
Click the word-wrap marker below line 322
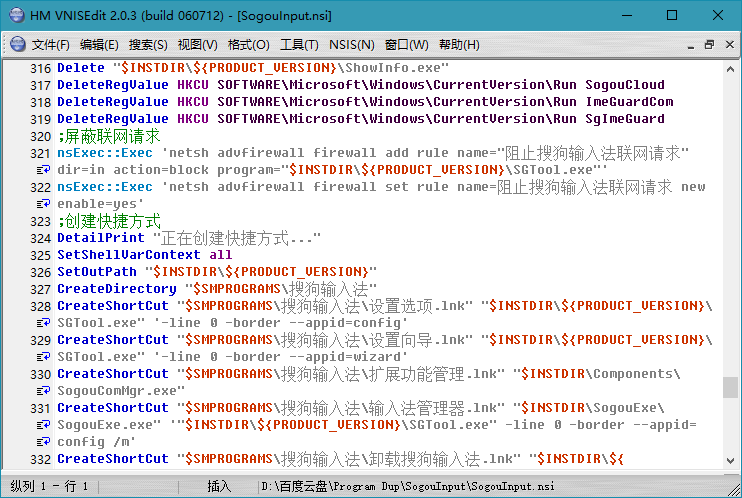(43, 204)
